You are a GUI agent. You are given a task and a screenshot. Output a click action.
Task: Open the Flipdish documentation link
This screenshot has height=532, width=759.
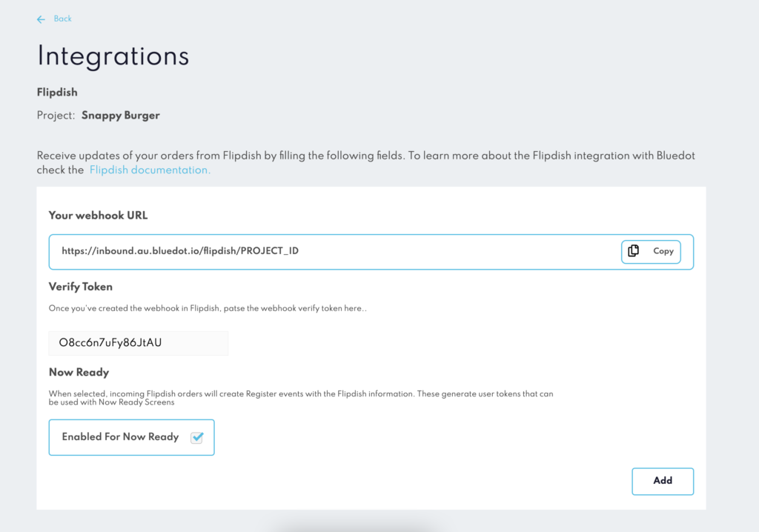[x=150, y=170]
